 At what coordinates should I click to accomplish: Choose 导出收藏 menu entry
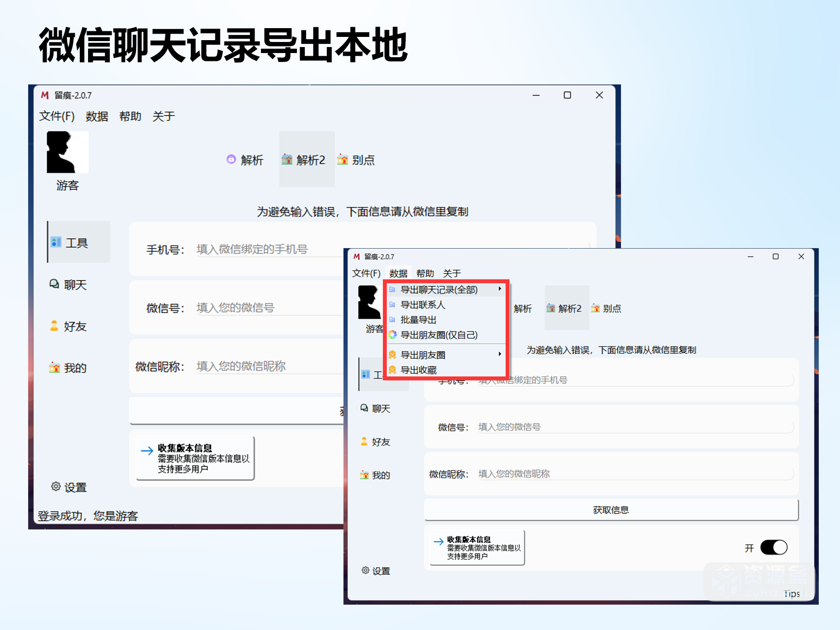tap(446, 370)
